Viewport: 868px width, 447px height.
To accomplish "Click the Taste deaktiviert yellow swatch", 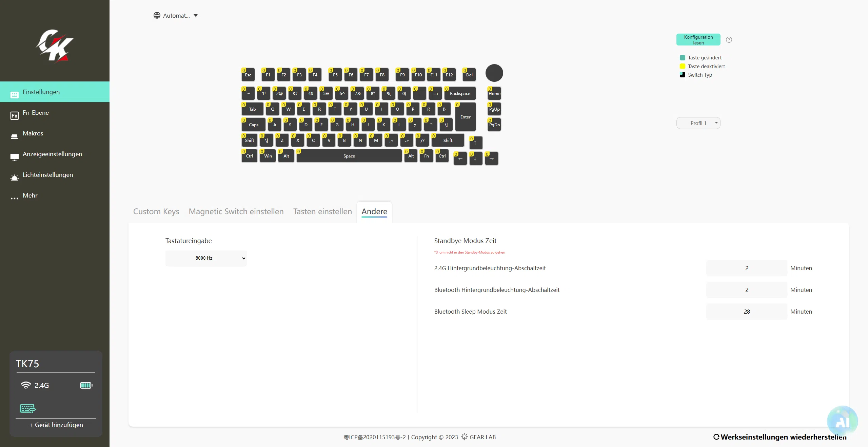I will click(683, 66).
